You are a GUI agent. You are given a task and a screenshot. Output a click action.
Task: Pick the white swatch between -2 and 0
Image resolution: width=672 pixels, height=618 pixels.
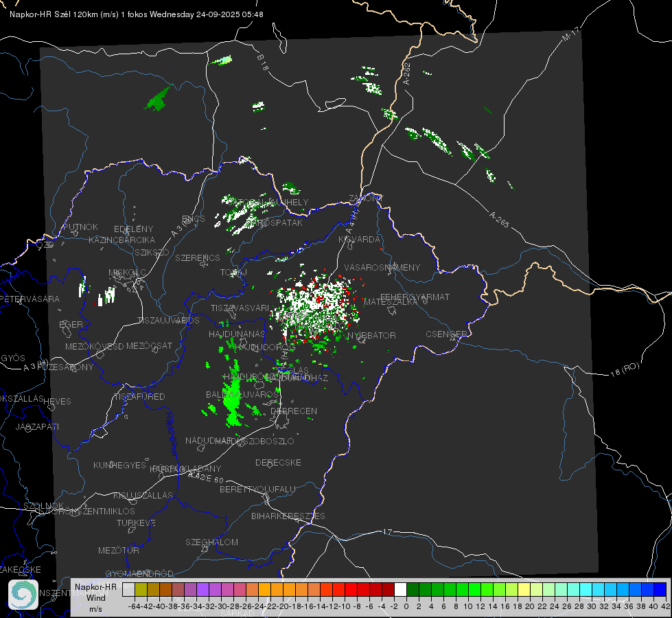pos(400,589)
